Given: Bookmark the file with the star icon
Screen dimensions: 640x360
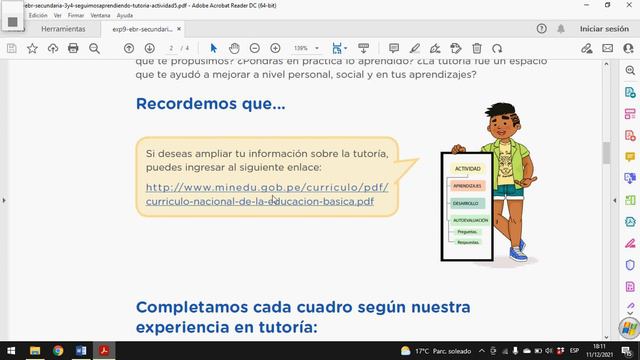Looking at the screenshot, I should tap(32, 49).
